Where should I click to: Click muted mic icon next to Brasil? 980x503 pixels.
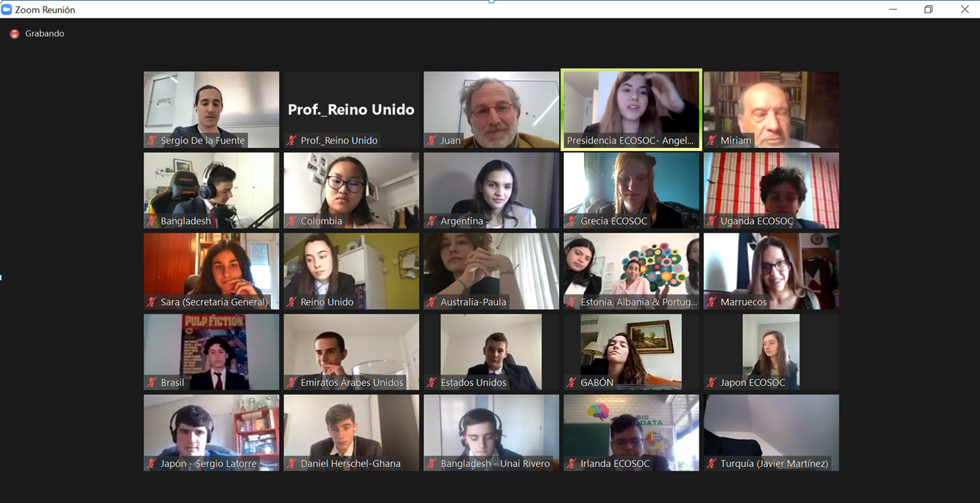[x=152, y=382]
